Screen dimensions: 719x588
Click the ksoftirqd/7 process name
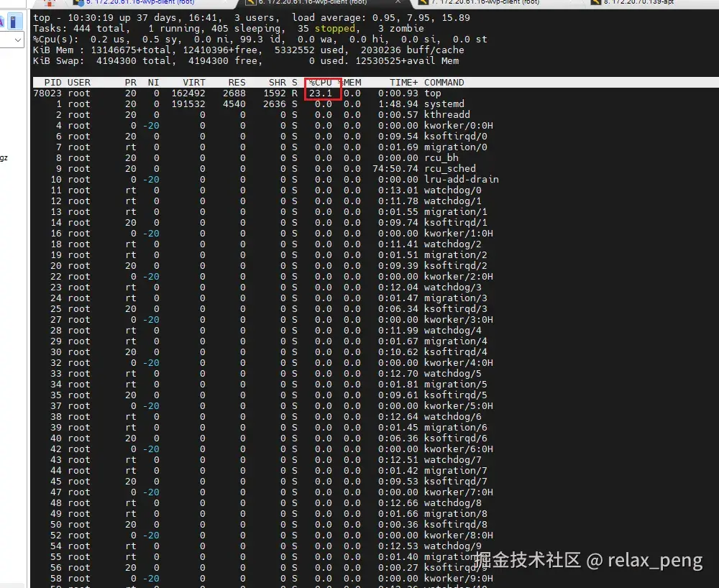455,481
